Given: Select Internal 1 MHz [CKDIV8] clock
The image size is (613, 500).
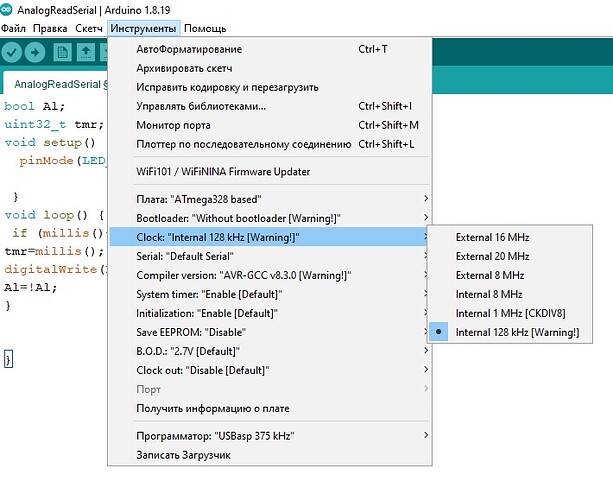Looking at the screenshot, I should click(509, 314).
